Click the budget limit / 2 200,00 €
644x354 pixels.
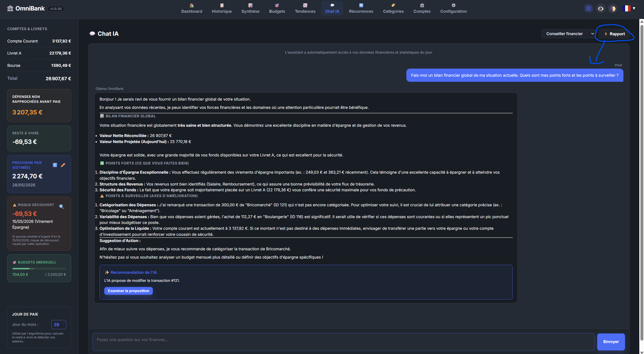tap(56, 275)
